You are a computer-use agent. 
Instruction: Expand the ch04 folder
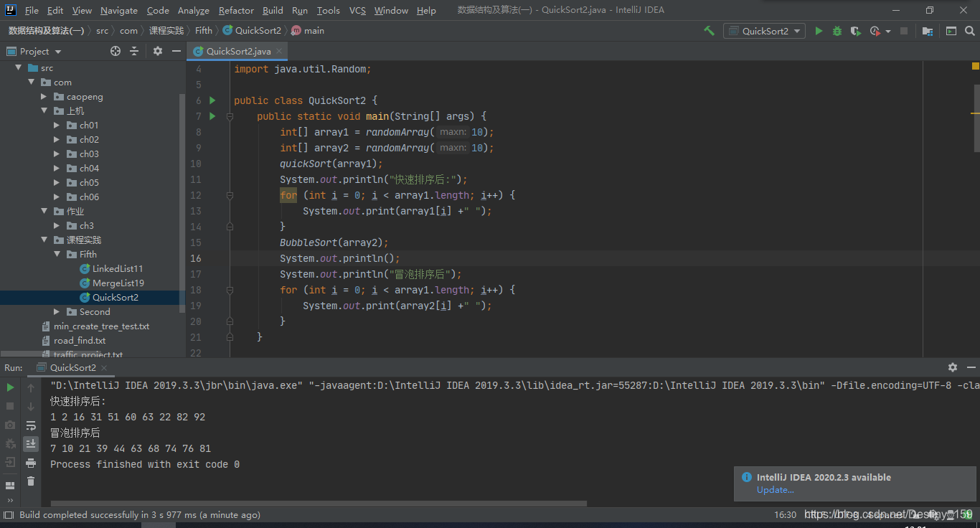[57, 168]
